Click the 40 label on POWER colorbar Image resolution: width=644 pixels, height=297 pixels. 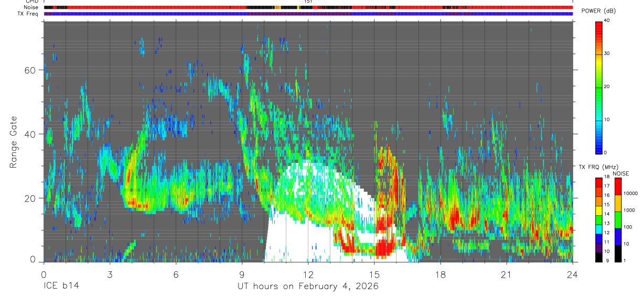(607, 20)
